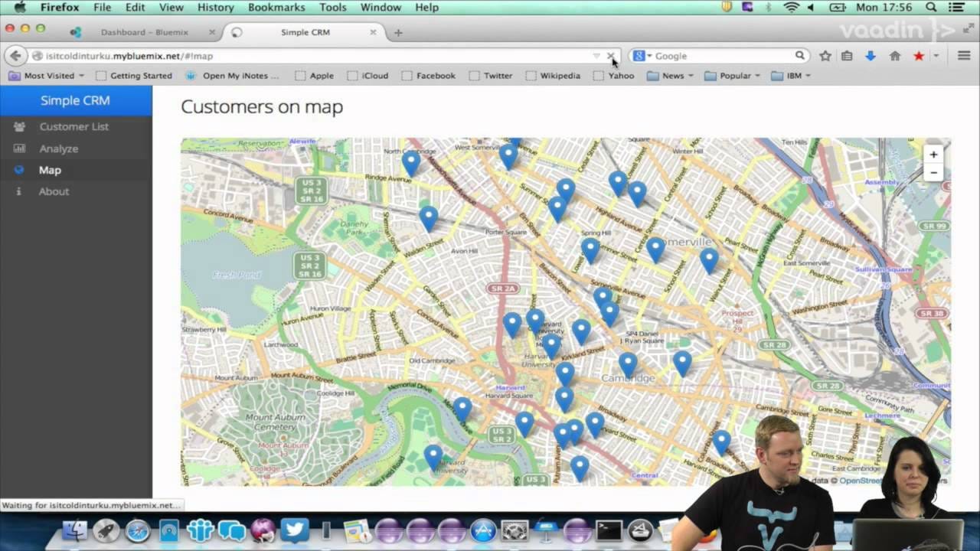Bookmark this page with the outlined star
Viewport: 980px width, 551px height.
click(825, 56)
